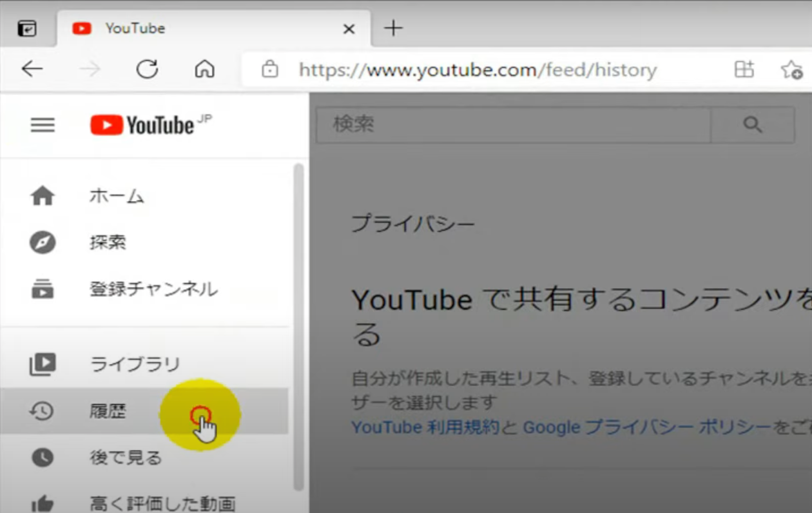Add this page to favorites
The image size is (812, 513).
pos(792,70)
